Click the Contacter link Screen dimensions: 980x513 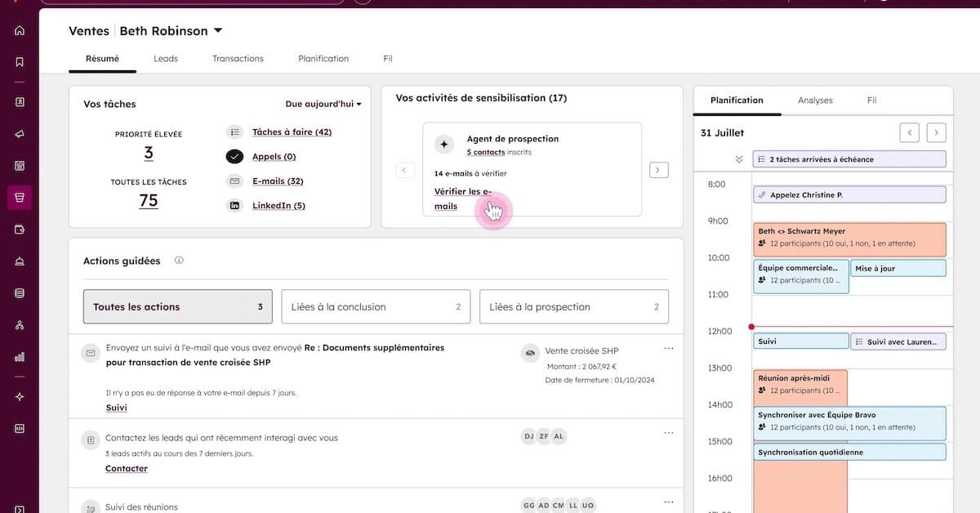(x=127, y=469)
